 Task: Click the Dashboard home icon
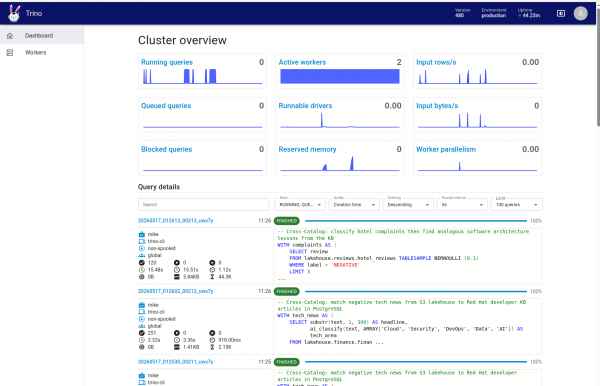[10, 36]
